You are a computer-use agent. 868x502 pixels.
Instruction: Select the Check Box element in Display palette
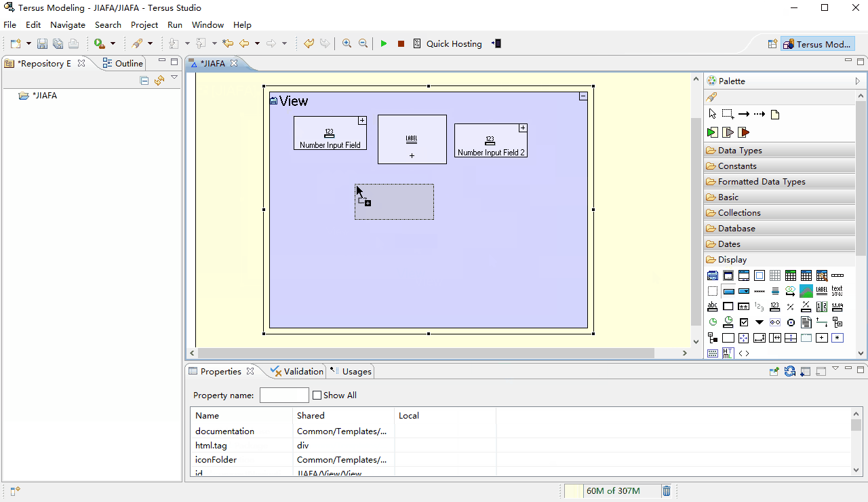pyautogui.click(x=744, y=322)
